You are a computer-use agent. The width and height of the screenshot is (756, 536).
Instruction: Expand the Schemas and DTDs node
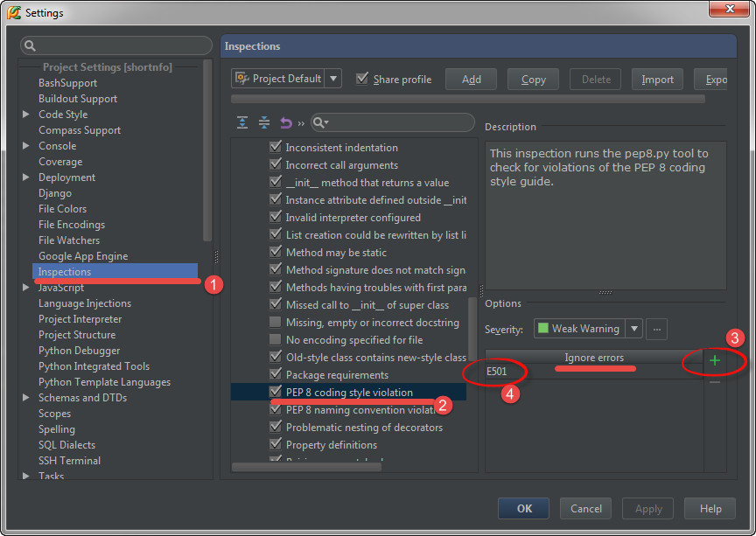26,398
